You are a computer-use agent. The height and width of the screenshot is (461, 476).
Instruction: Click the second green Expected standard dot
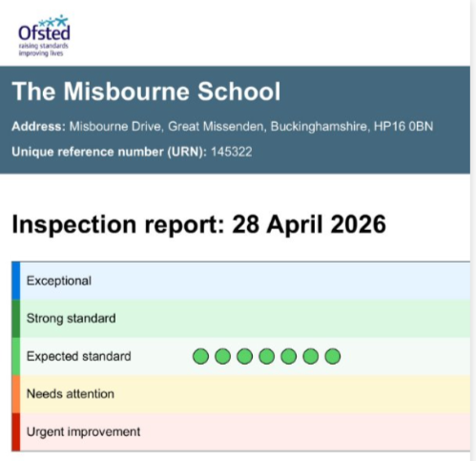tap(222, 356)
